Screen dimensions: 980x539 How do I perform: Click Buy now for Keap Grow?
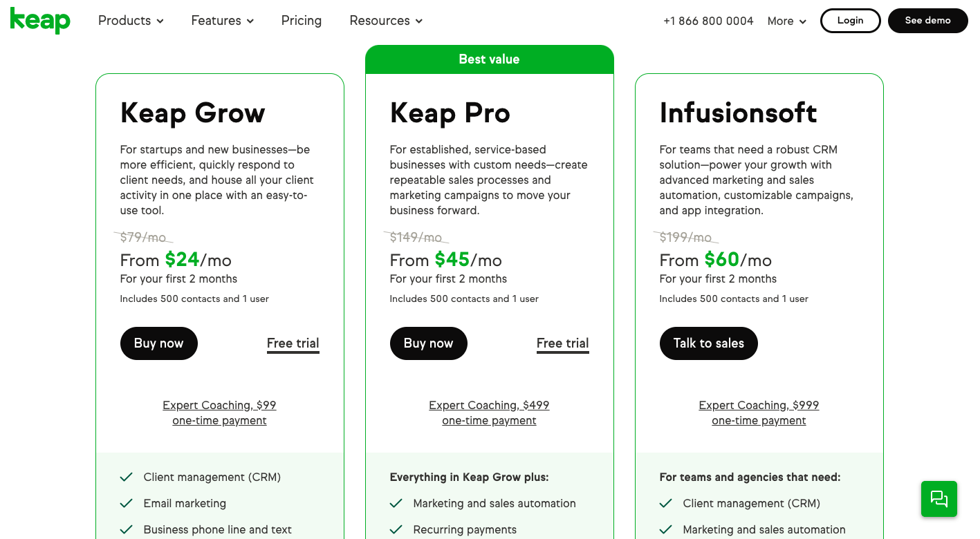coord(159,343)
